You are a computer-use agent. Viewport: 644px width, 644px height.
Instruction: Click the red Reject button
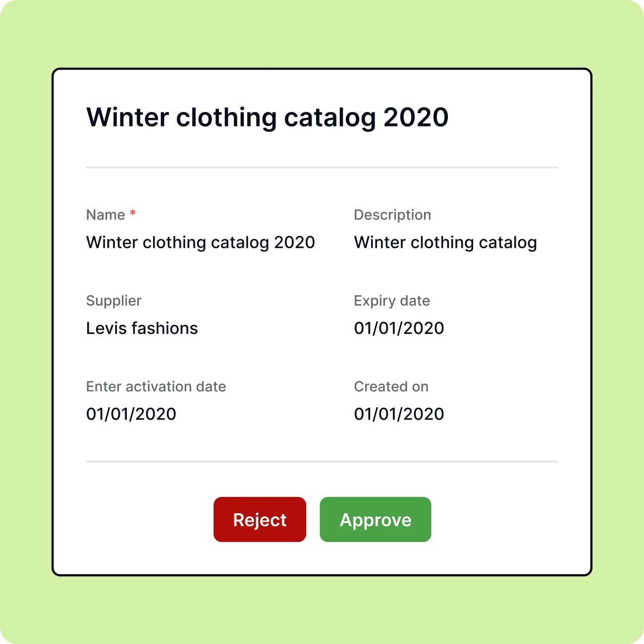260,519
